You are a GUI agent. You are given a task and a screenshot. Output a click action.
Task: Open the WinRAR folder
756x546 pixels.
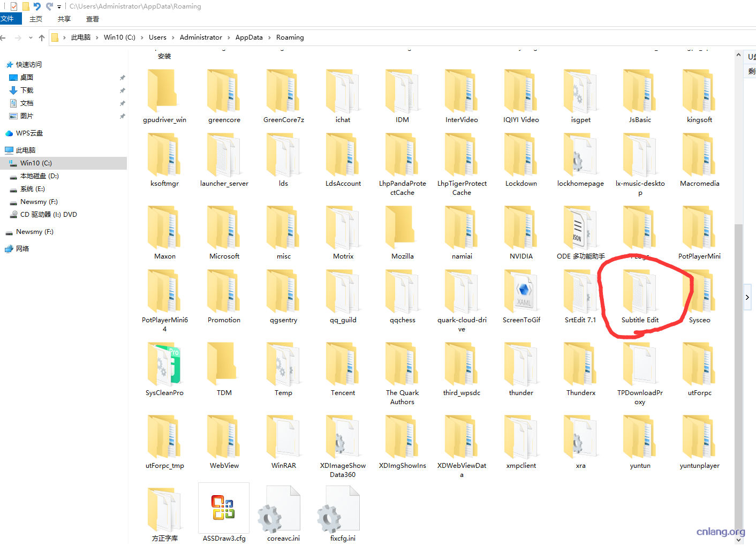283,442
